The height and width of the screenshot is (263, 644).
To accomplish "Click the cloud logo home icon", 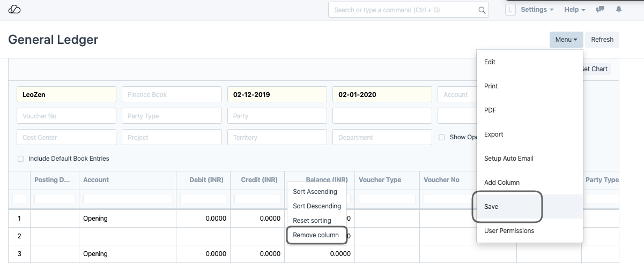I will click(x=14, y=10).
